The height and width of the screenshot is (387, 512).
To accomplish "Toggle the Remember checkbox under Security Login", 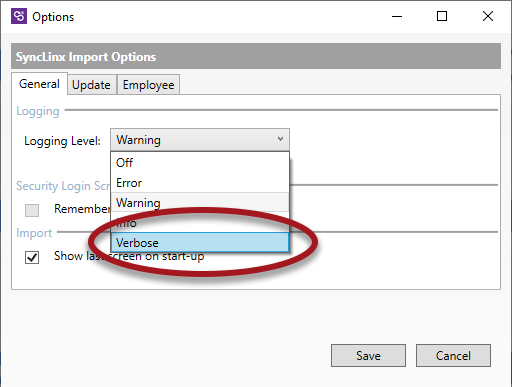I will point(32,210).
